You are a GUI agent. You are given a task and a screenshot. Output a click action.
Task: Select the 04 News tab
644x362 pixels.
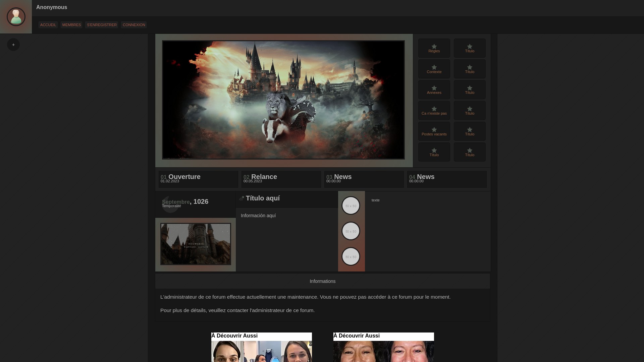tap(447, 179)
